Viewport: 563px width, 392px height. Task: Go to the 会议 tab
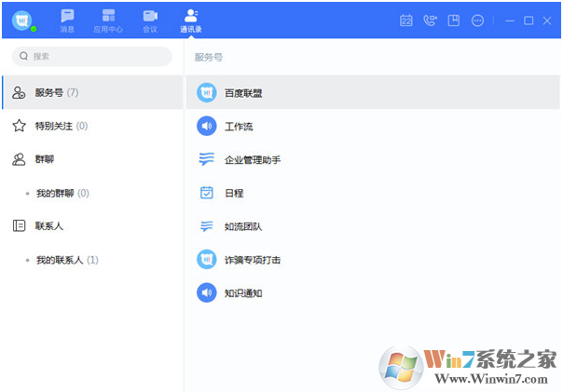click(150, 21)
